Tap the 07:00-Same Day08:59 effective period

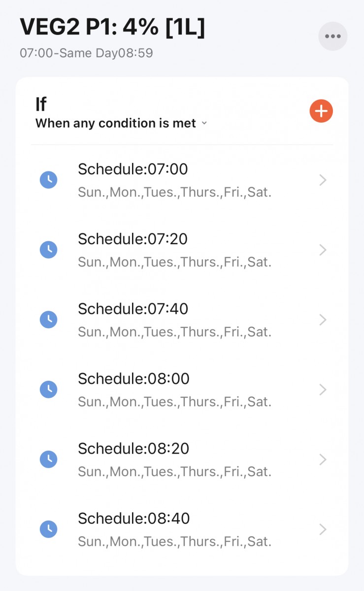[x=86, y=53]
